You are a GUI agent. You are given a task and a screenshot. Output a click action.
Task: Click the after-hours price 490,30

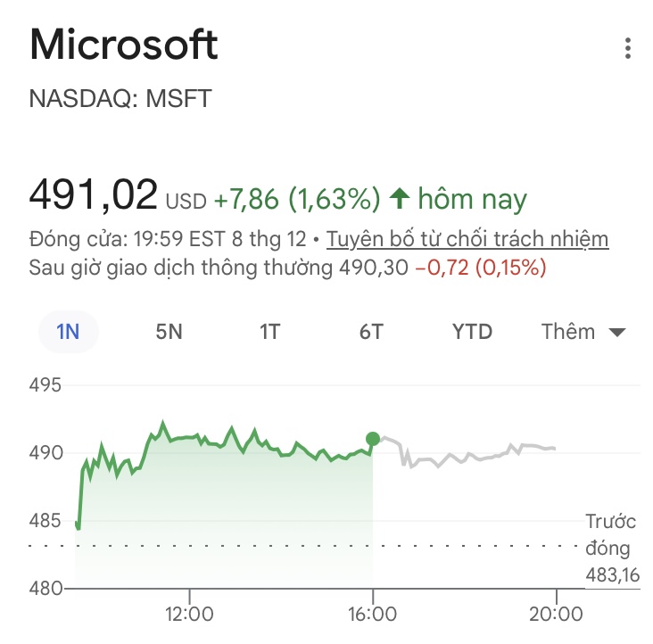371,267
